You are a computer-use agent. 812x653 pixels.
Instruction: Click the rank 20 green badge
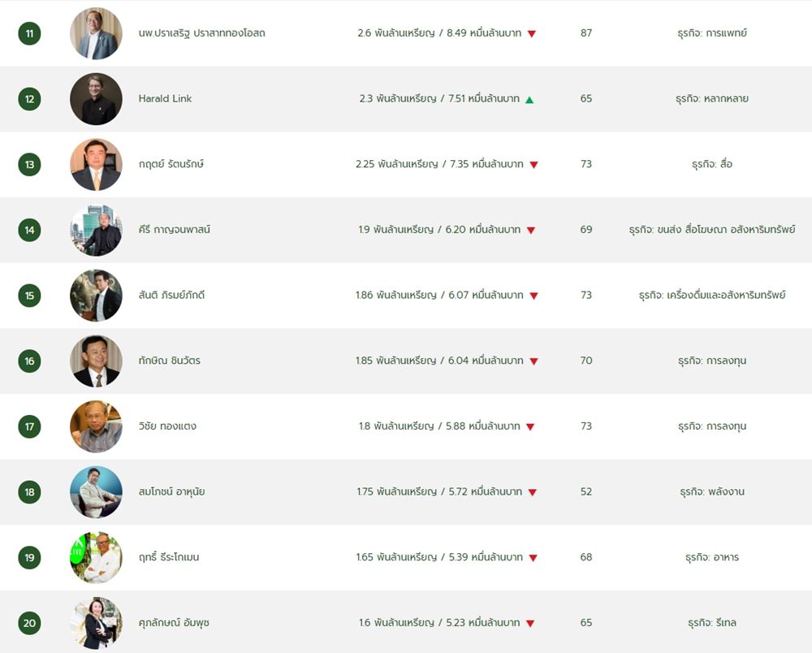click(x=29, y=623)
